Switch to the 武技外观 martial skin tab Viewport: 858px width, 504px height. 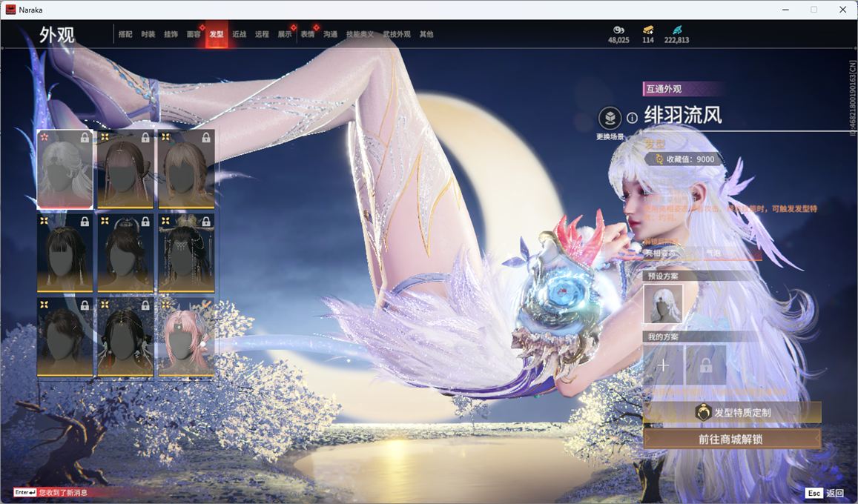tap(397, 34)
